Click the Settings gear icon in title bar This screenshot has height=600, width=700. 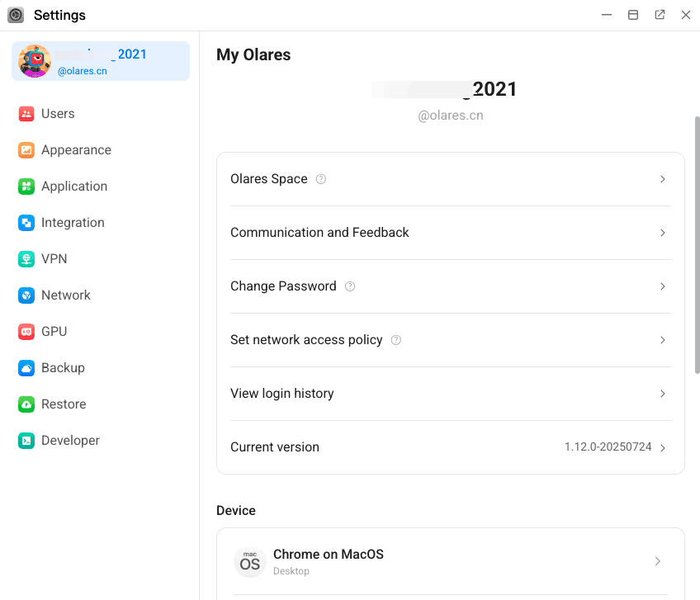pyautogui.click(x=16, y=15)
